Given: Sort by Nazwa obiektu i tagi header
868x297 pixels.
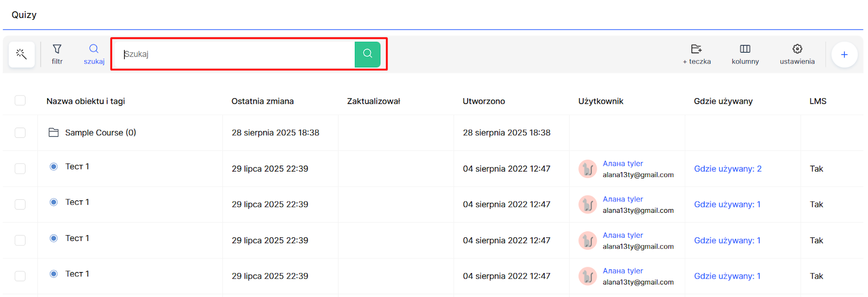Looking at the screenshot, I should pos(86,101).
